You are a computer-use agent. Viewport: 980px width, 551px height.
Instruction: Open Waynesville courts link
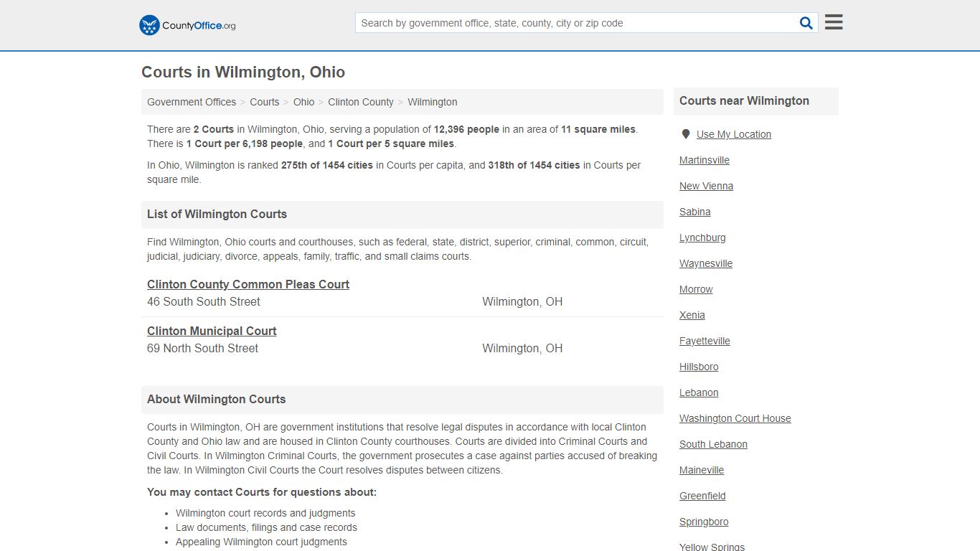tap(706, 263)
